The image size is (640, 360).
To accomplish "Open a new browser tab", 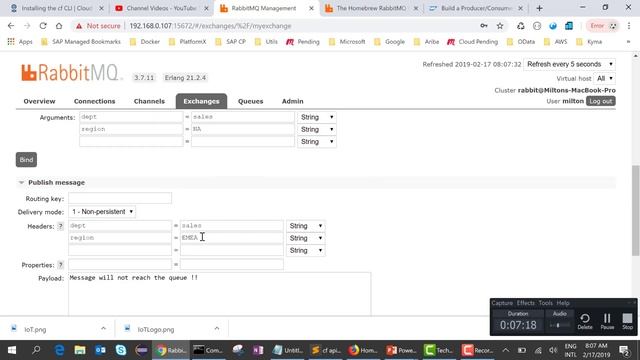I will click(539, 8).
